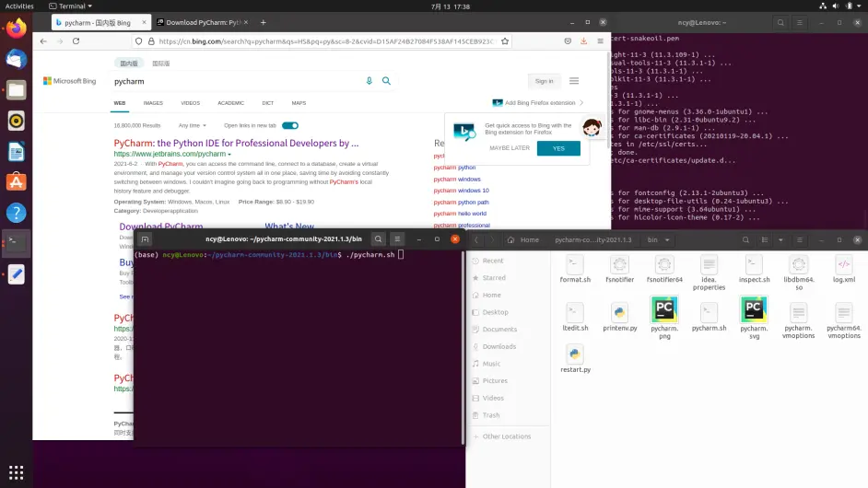Select format.sh file in Files
This screenshot has width=868, height=488.
coord(575,270)
